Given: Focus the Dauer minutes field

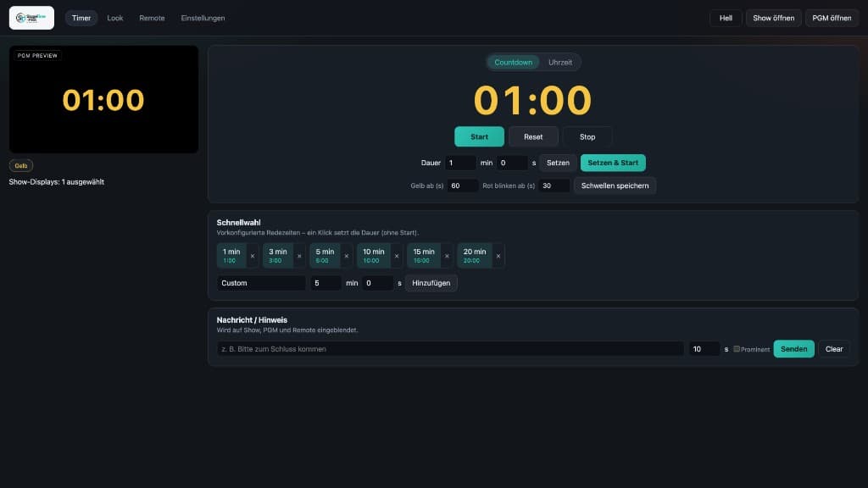Looking at the screenshot, I should coord(460,163).
